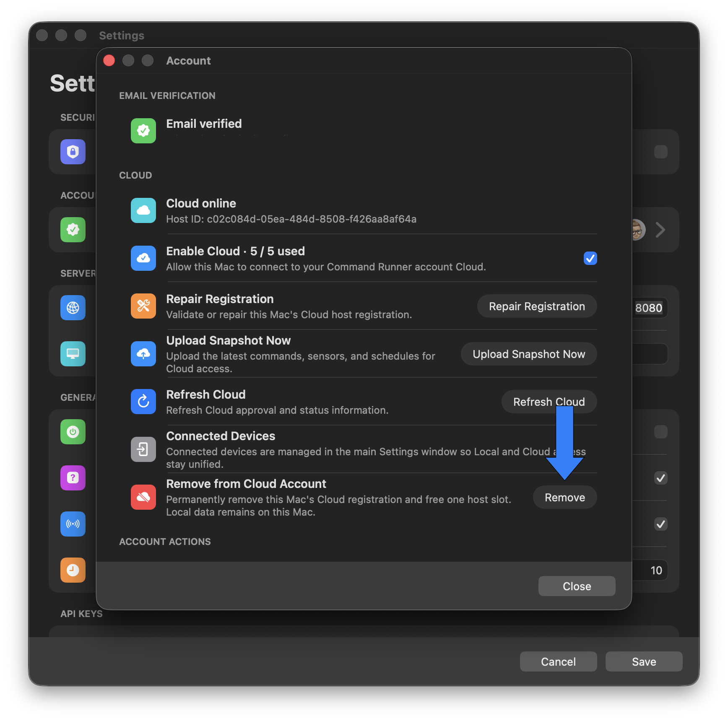Close the Account dialog with Close button

577,586
